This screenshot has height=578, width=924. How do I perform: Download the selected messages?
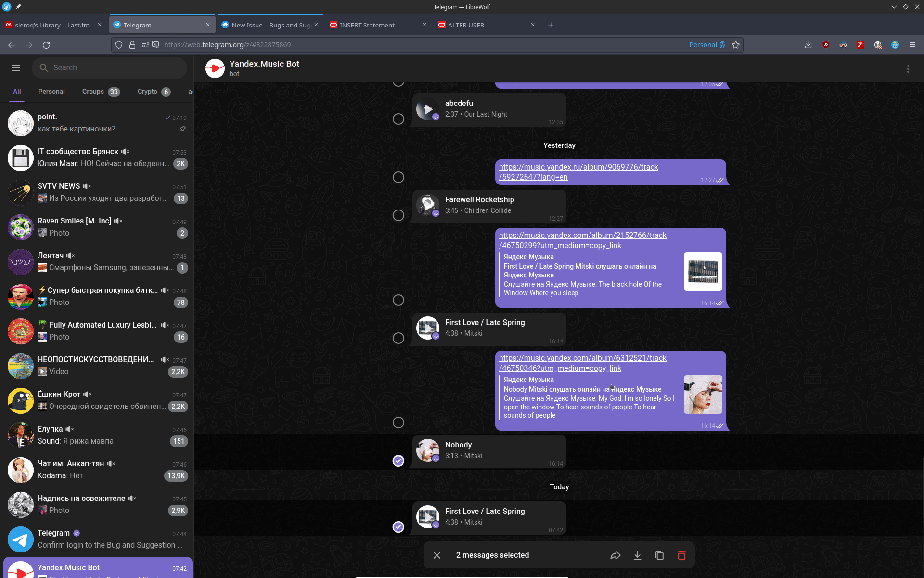pyautogui.click(x=637, y=555)
